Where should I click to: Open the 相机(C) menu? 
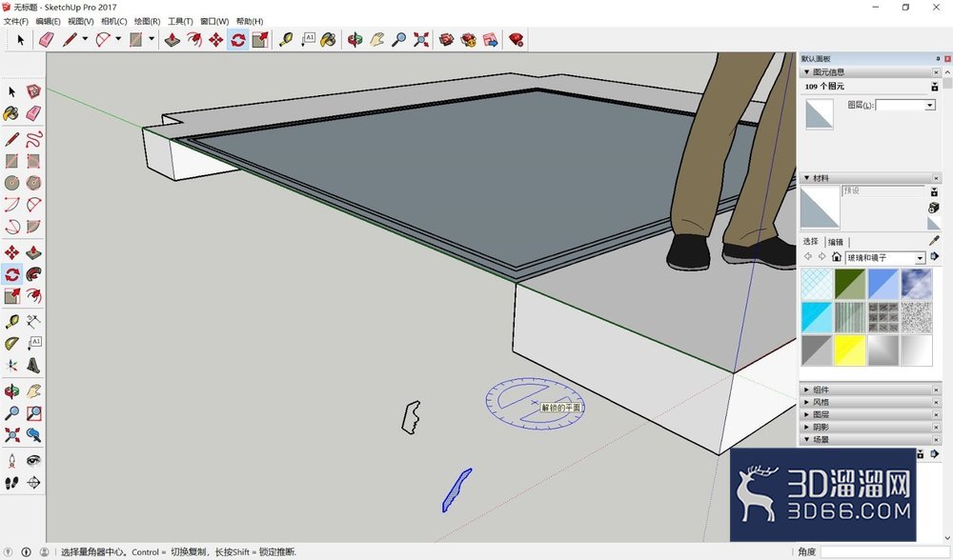click(113, 21)
